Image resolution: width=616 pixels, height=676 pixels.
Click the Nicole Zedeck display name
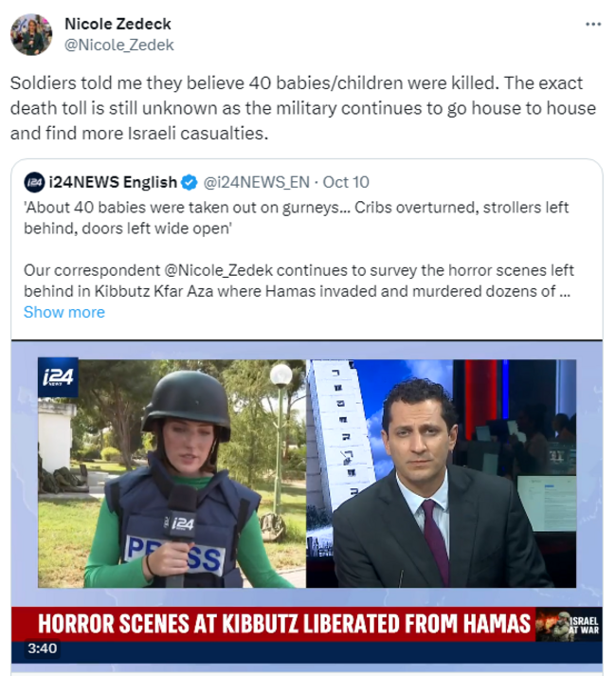click(x=118, y=24)
